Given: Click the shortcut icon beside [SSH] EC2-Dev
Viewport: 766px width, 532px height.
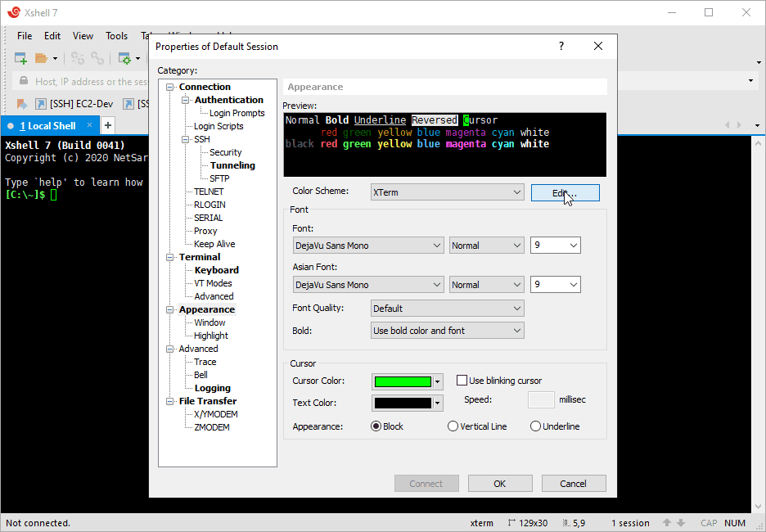Looking at the screenshot, I should (x=41, y=104).
